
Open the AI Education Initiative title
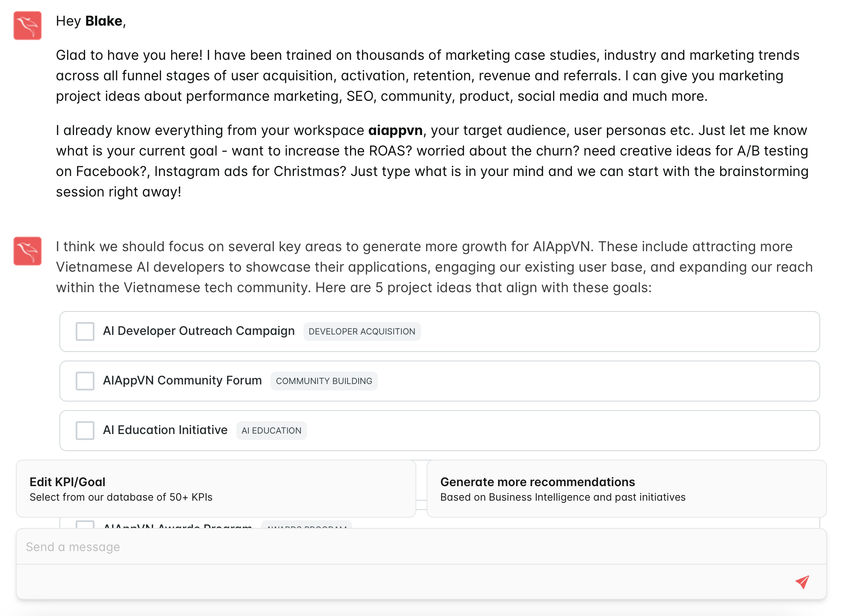coord(165,430)
